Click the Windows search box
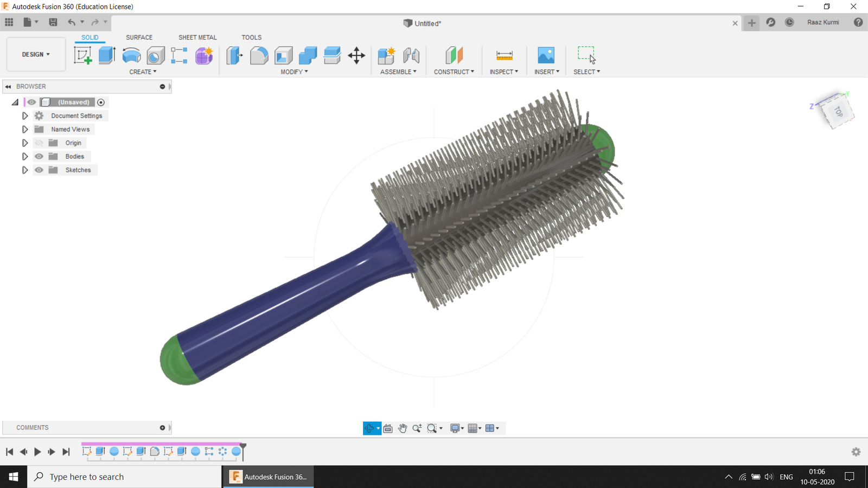This screenshot has width=868, height=488. (125, 477)
